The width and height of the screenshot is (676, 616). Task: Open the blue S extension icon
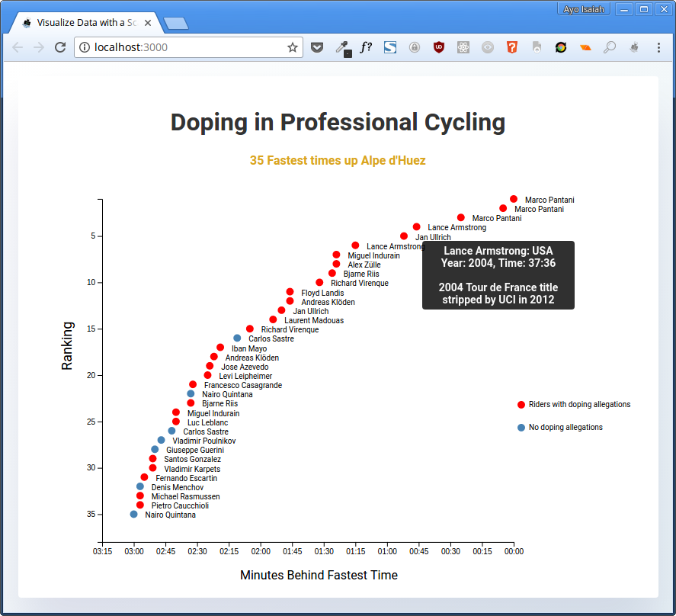390,47
